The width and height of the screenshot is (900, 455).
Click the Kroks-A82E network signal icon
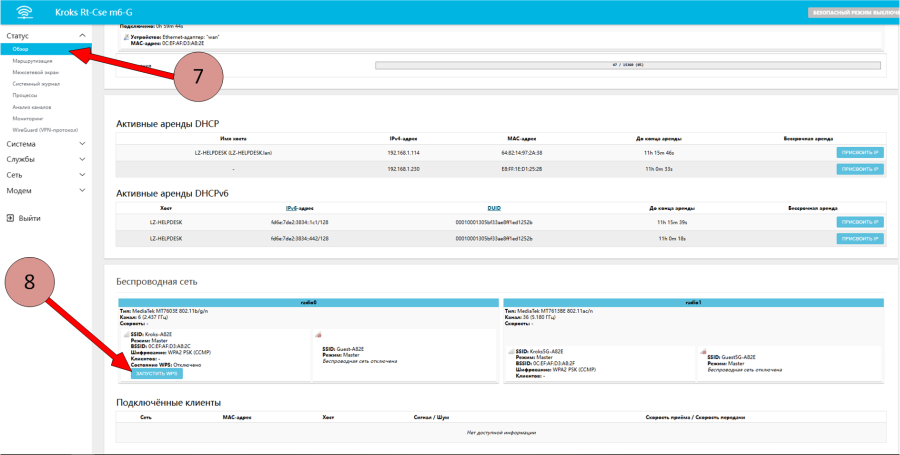click(x=125, y=335)
